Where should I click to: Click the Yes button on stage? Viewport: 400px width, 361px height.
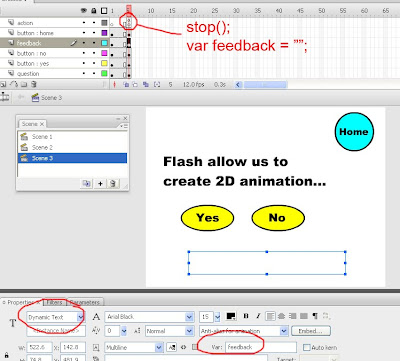click(x=207, y=218)
